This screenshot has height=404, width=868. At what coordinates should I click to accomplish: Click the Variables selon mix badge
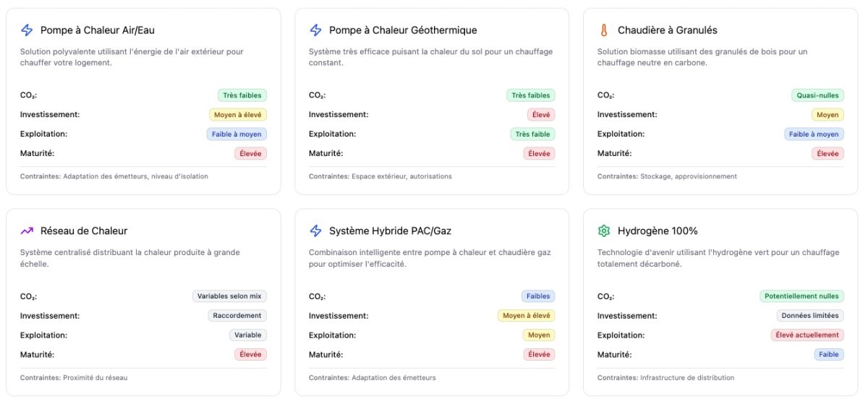click(x=230, y=296)
